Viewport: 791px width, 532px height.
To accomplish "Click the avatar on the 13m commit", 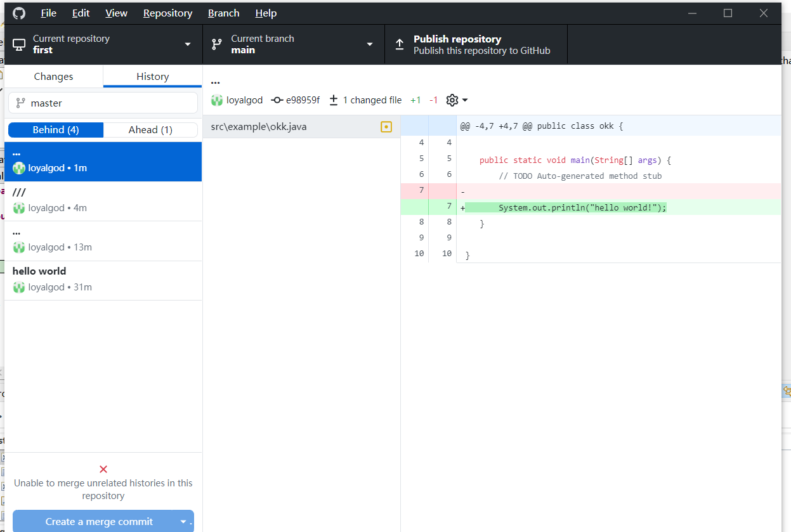I will click(x=19, y=247).
